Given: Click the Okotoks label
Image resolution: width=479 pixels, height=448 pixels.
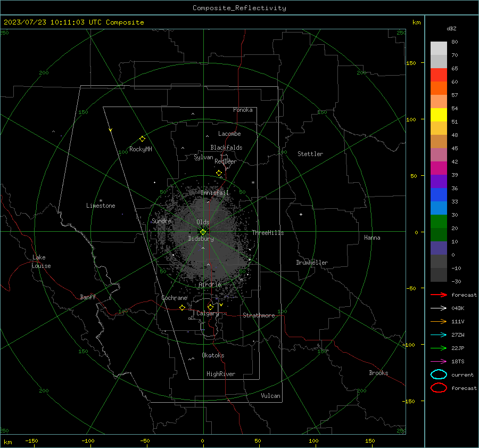Looking at the screenshot, I should pos(213,355).
